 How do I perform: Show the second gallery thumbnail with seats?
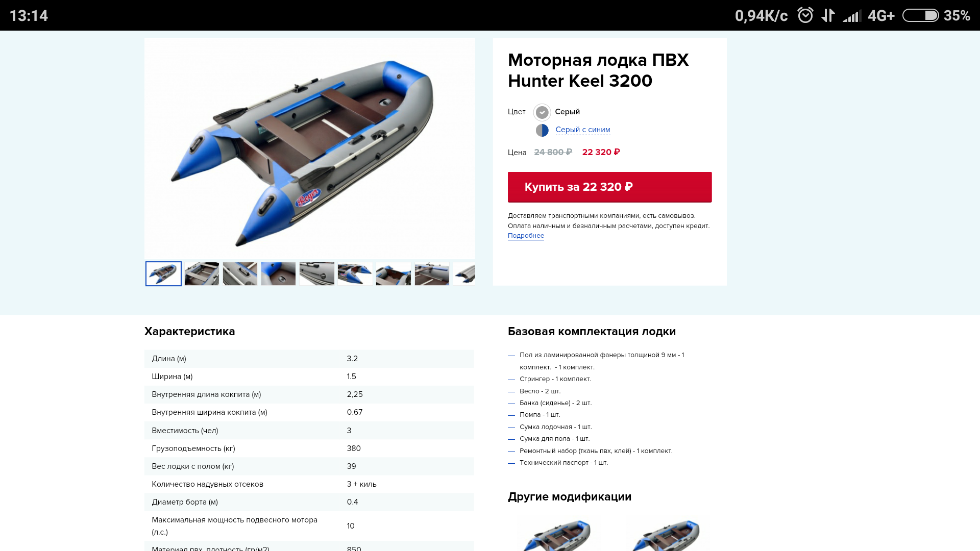pos(202,274)
